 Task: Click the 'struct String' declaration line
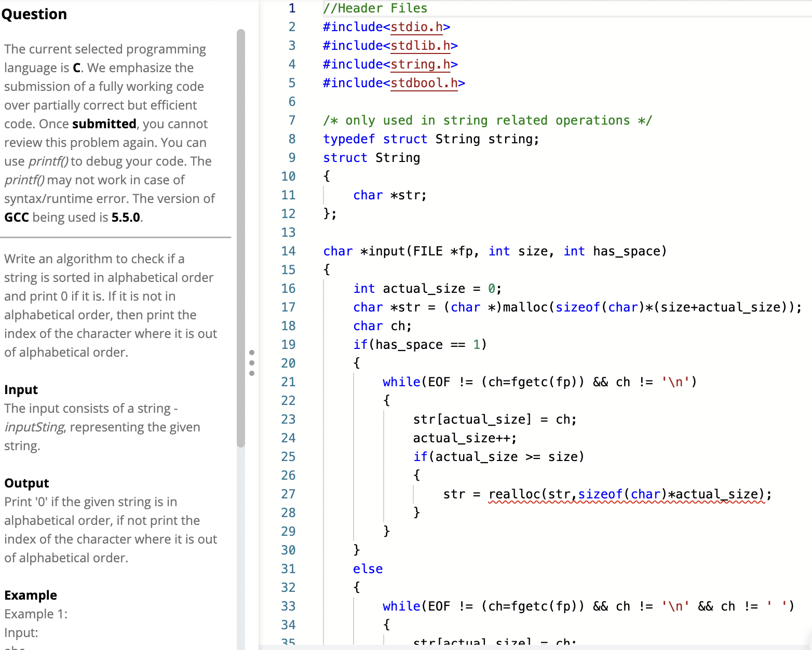tap(372, 158)
